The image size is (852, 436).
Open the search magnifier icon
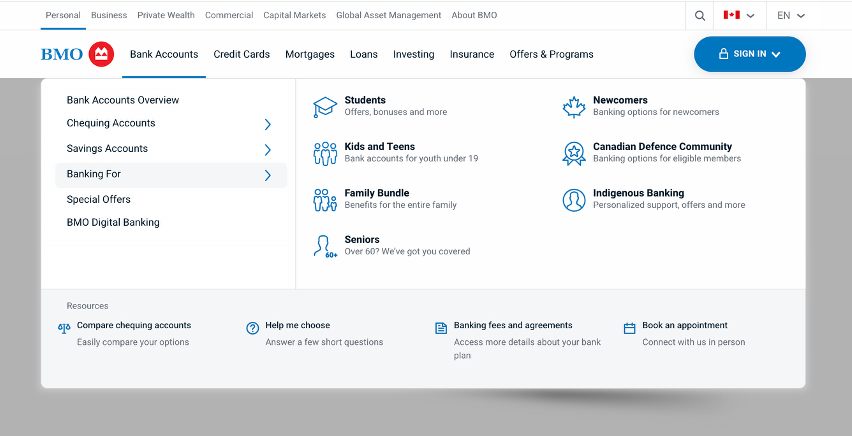tap(700, 16)
